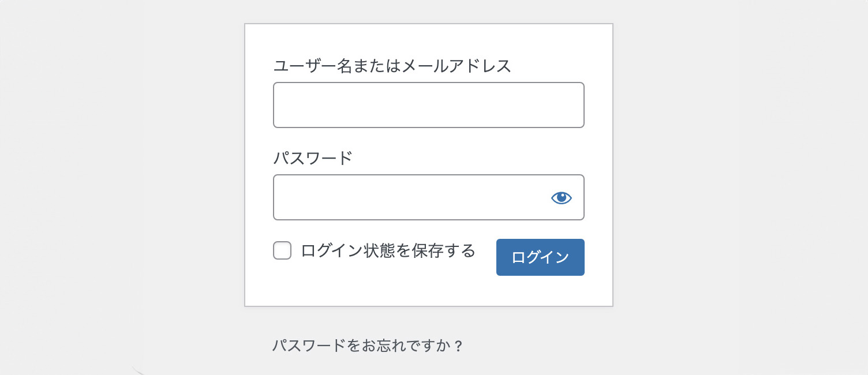The height and width of the screenshot is (375, 868).
Task: Check the ログイン状態を保存する checkbox
Action: click(282, 251)
